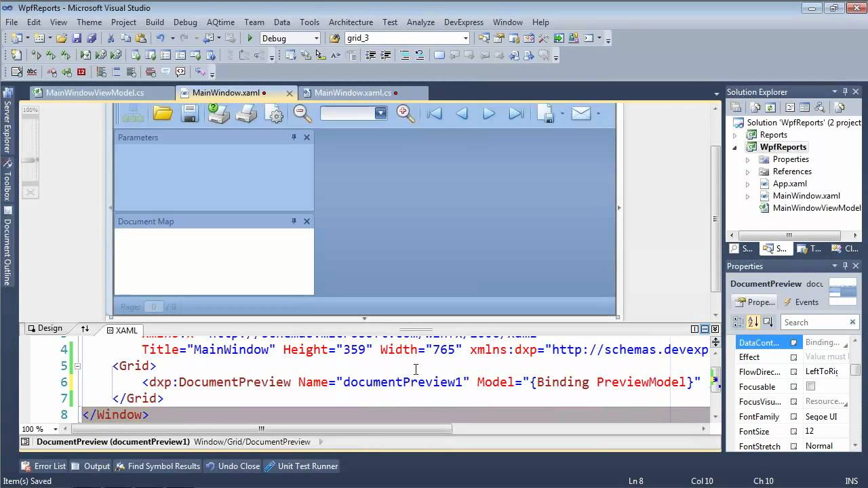The height and width of the screenshot is (488, 868).
Task: Click Show All Files in Solution Explorer
Action: pos(755,107)
